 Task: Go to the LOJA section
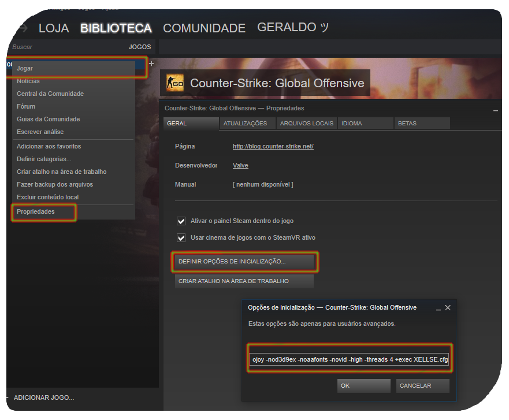54,27
